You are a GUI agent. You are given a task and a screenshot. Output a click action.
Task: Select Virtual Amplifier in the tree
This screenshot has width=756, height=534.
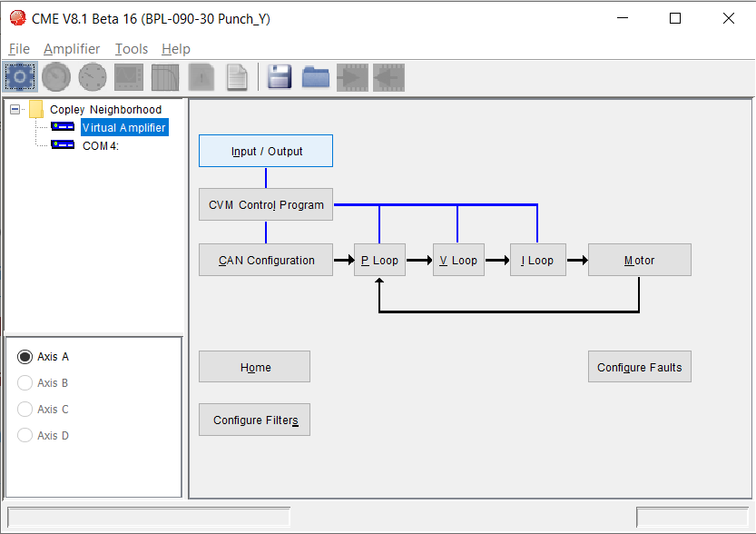pyautogui.click(x=124, y=127)
